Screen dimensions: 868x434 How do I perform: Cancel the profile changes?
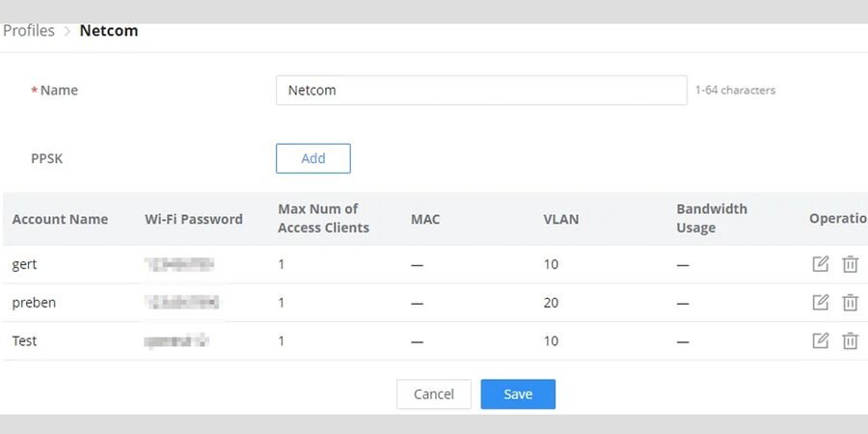(433, 393)
